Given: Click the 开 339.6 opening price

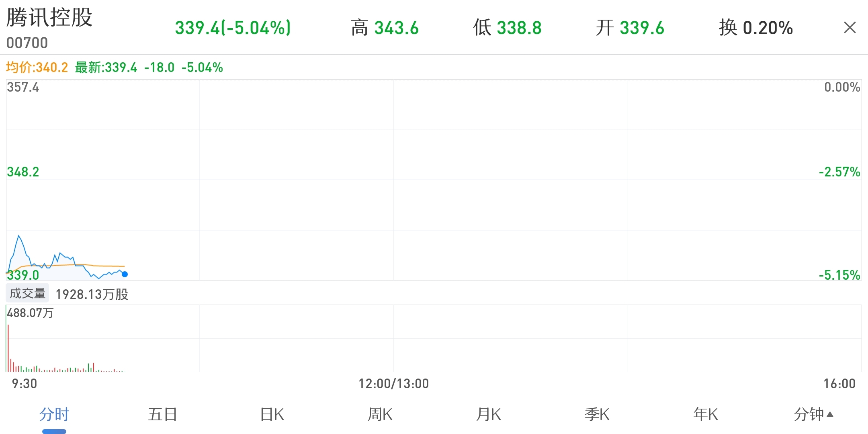Looking at the screenshot, I should pos(630,28).
